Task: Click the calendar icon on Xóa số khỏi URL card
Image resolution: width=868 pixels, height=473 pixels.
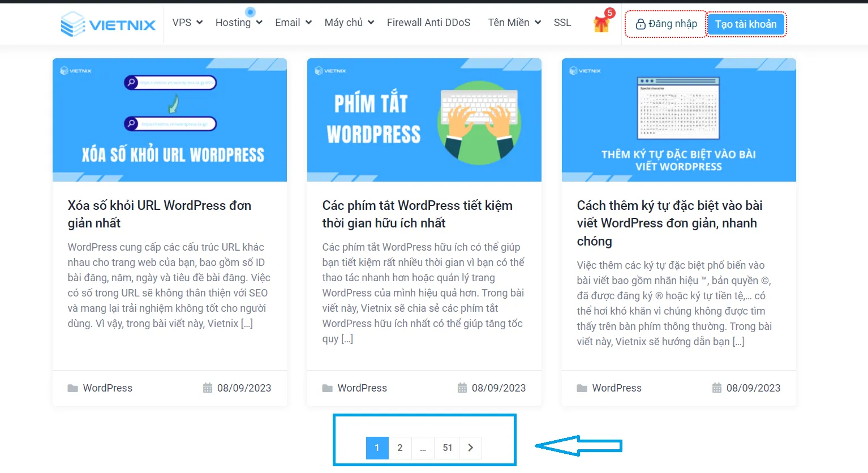Action: pos(208,388)
